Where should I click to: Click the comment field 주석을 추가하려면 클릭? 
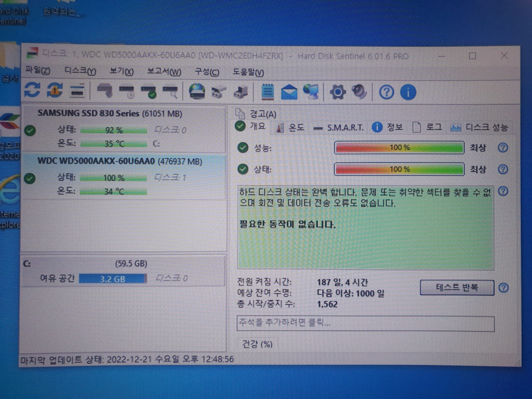pos(366,324)
